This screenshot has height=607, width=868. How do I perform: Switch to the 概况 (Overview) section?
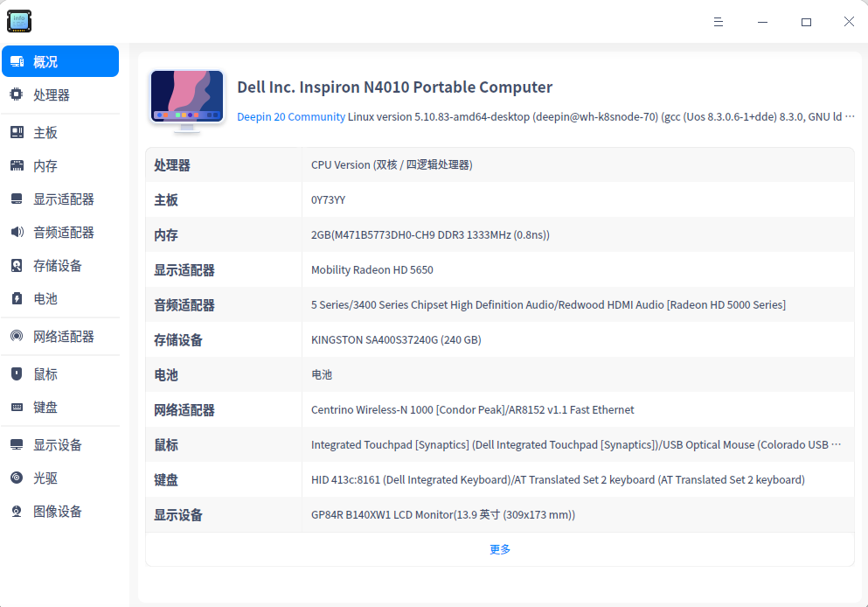(x=59, y=61)
